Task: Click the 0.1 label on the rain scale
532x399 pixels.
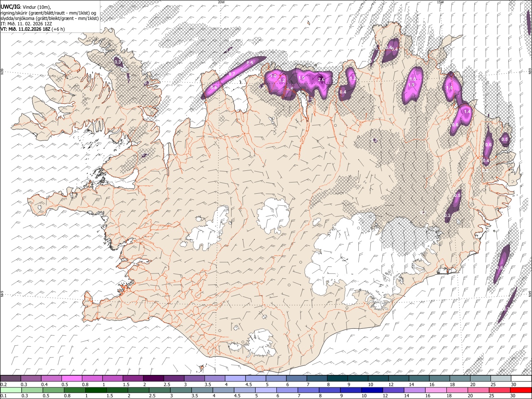Action: point(3,396)
